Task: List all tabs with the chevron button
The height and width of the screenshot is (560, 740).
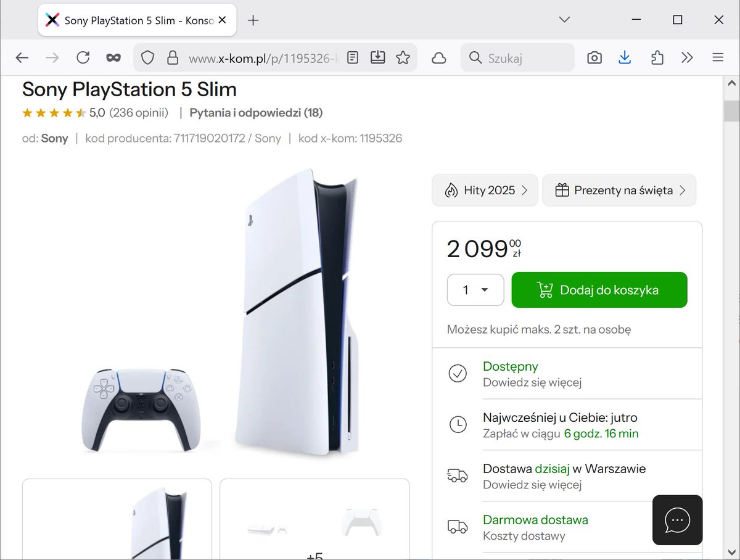Action: click(564, 20)
